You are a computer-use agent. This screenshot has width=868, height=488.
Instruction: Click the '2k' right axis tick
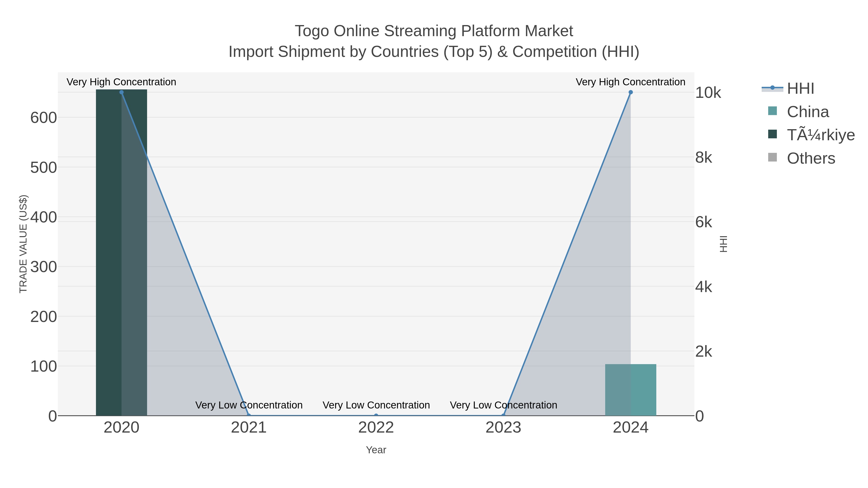pyautogui.click(x=704, y=352)
